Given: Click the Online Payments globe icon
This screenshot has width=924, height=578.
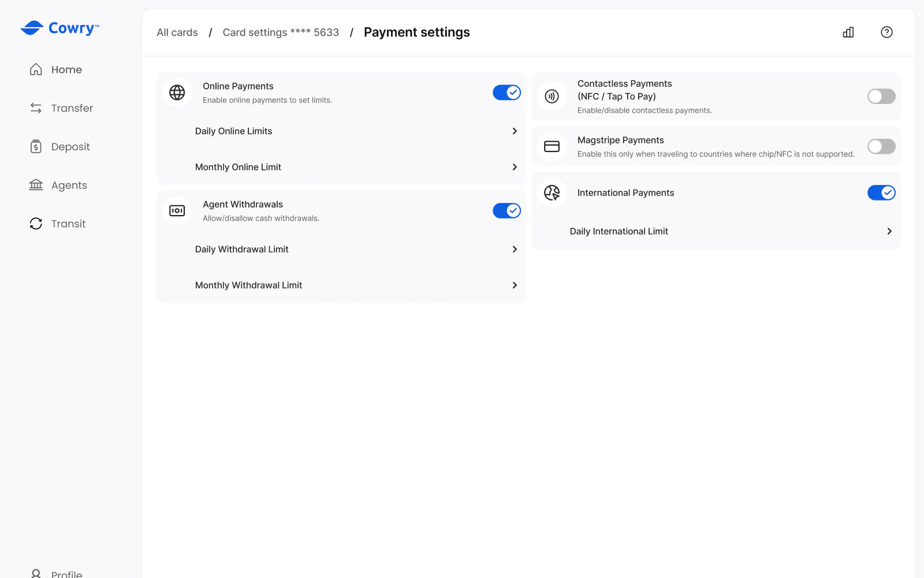Looking at the screenshot, I should pos(177,92).
